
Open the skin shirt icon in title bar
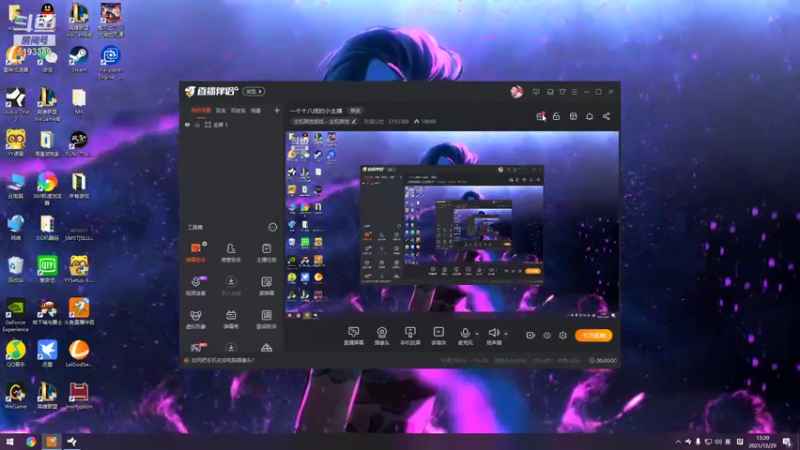point(562,92)
